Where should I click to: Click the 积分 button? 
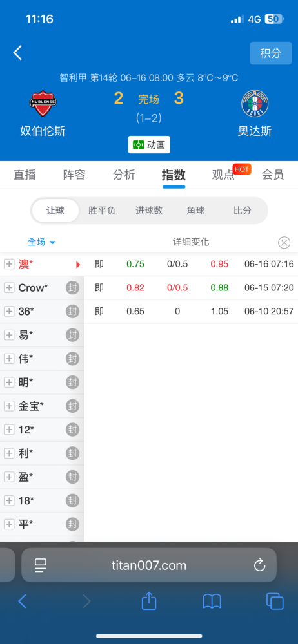[271, 53]
